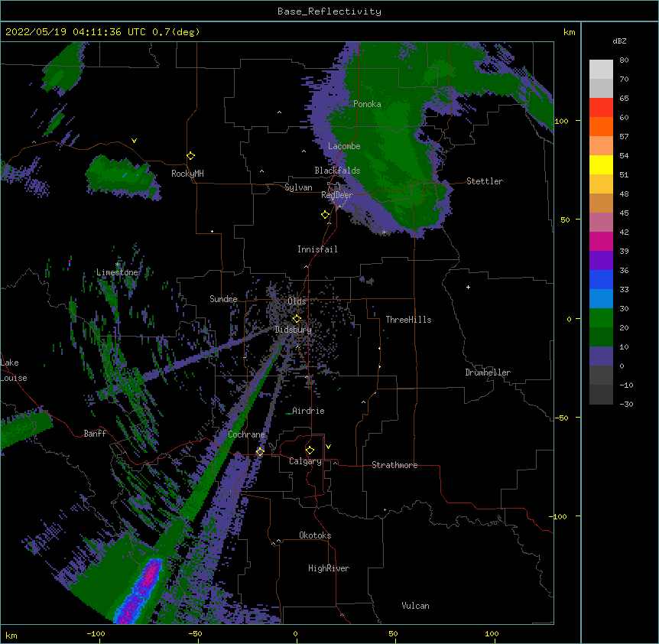Click the Limestone label
Screen dimensions: 659x644
(117, 272)
